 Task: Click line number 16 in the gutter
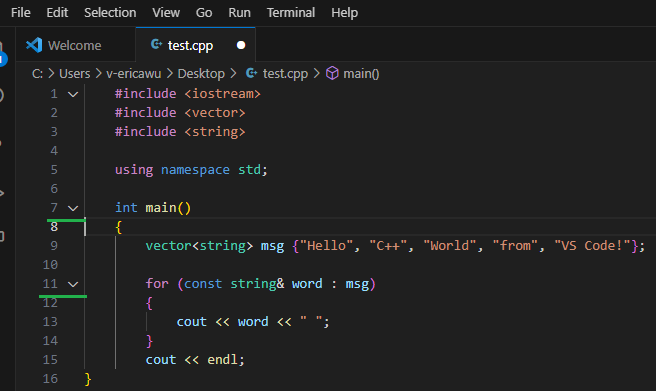click(x=50, y=379)
